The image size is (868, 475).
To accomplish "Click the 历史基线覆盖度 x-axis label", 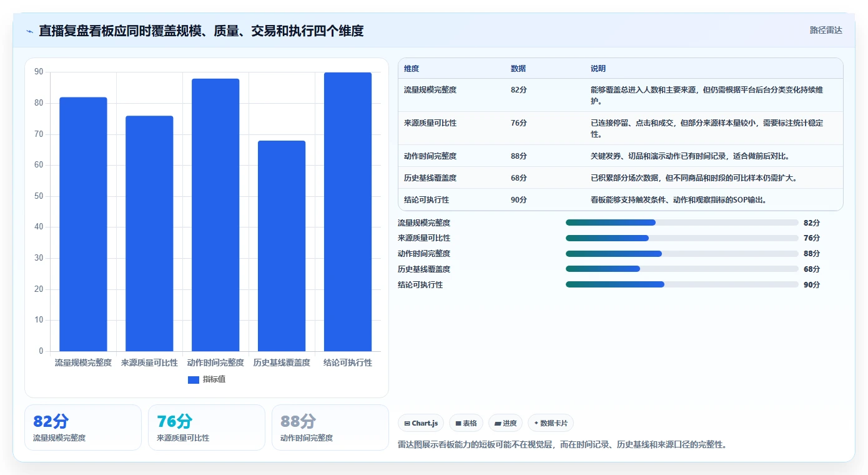I will (x=282, y=362).
